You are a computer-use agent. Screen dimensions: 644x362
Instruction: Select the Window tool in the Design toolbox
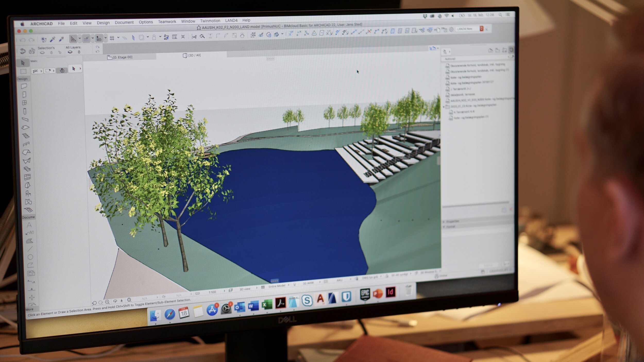click(x=24, y=103)
